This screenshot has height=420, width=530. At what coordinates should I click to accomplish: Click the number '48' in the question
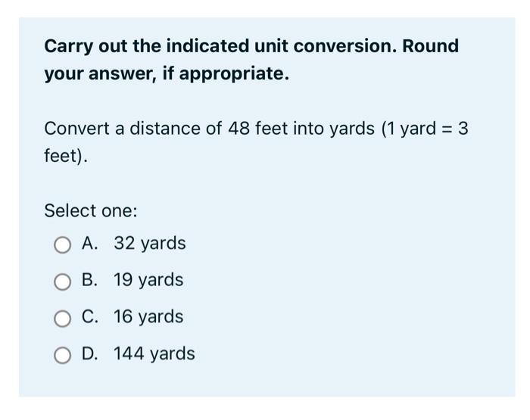pos(238,129)
